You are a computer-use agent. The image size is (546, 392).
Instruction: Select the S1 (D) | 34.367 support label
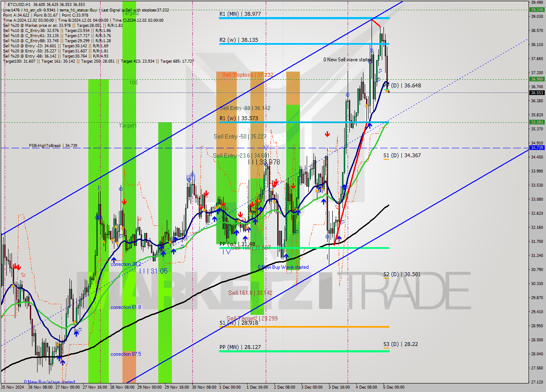click(402, 155)
